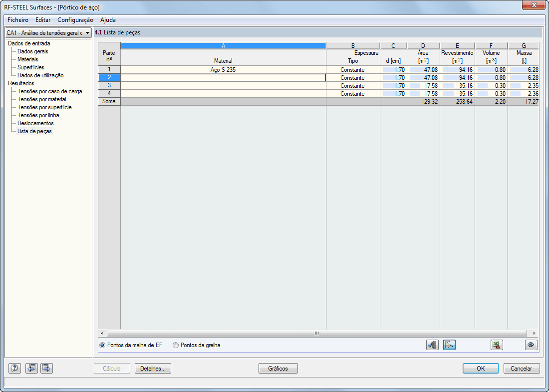549x392 pixels.
Task: Go to next table with right arrow icon
Action: 46,368
